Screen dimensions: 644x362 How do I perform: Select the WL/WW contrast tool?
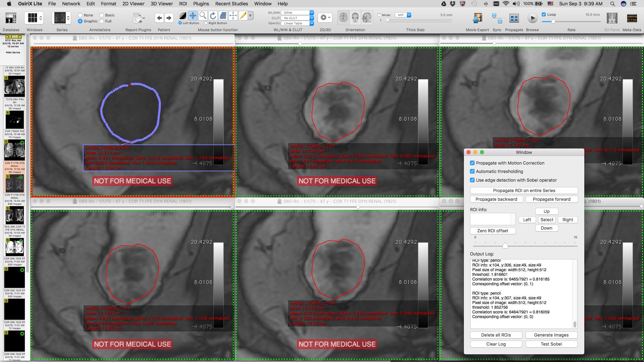(182, 16)
